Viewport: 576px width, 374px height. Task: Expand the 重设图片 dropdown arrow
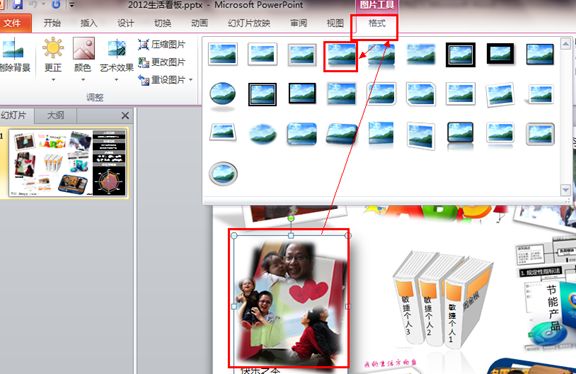(191, 79)
